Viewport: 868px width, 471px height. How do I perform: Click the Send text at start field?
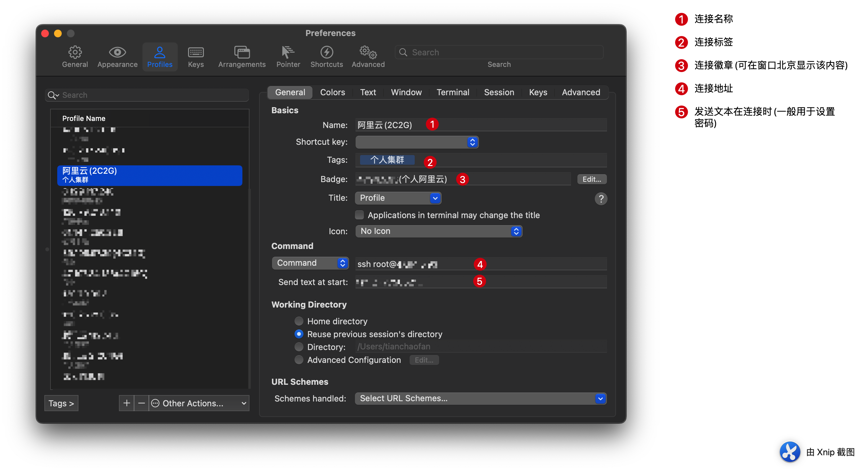coord(481,282)
